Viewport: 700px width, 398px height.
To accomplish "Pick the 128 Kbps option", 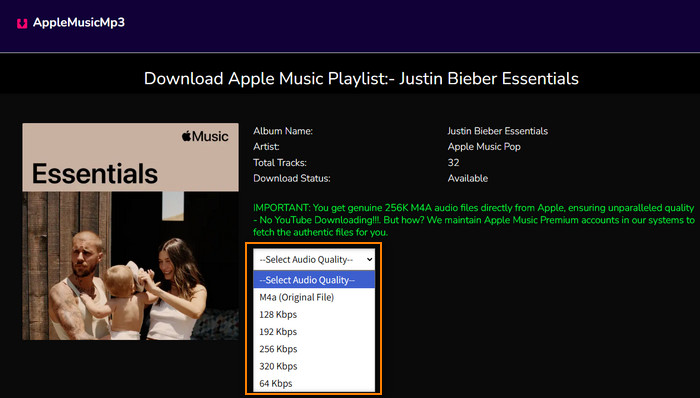I will tap(314, 315).
